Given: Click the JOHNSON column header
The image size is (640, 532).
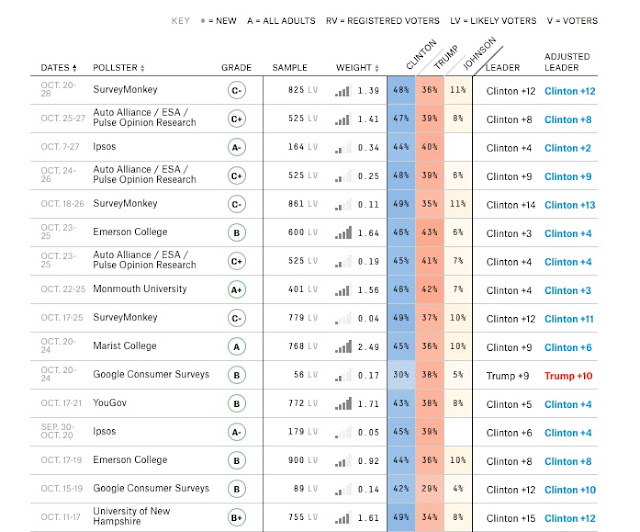Looking at the screenshot, I should click(479, 53).
